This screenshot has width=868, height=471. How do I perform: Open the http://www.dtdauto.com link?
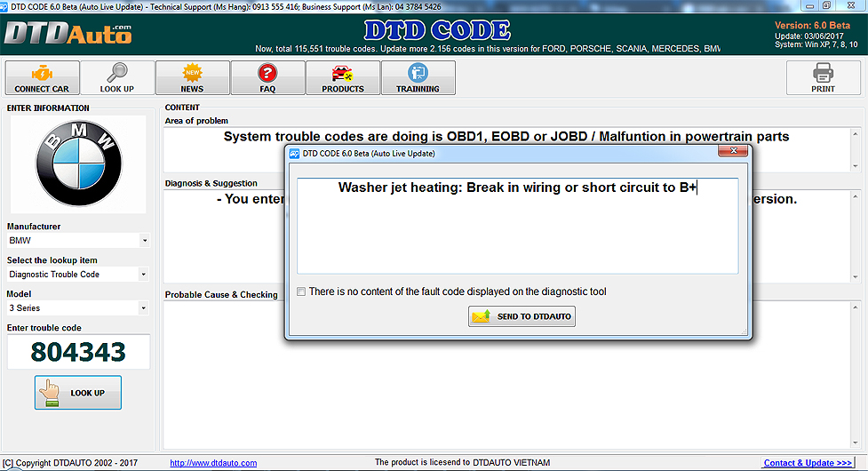click(213, 463)
